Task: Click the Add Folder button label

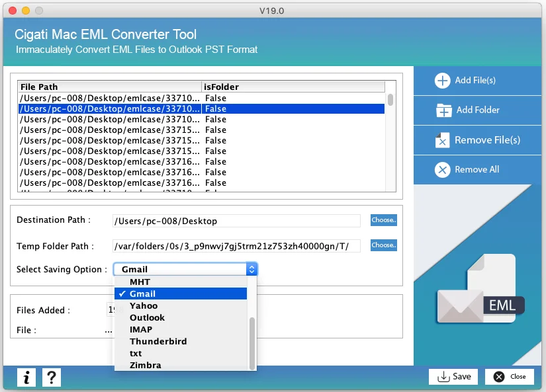Action: [478, 110]
